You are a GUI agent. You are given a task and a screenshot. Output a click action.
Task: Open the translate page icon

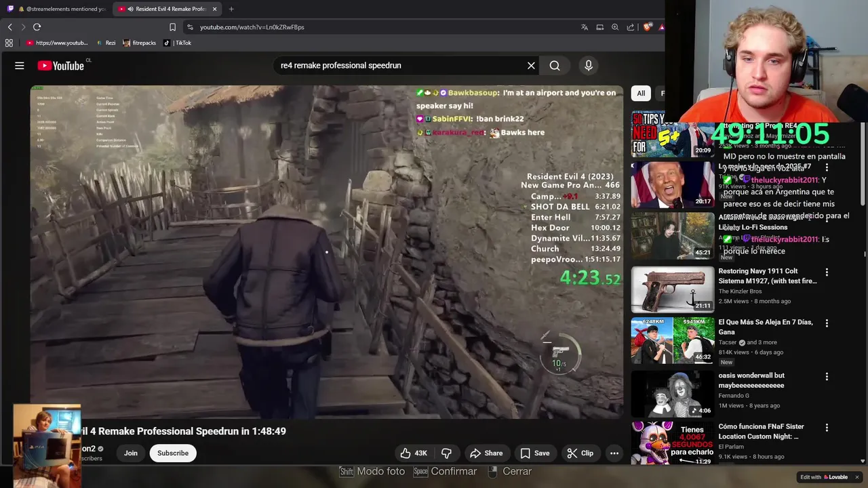[585, 27]
